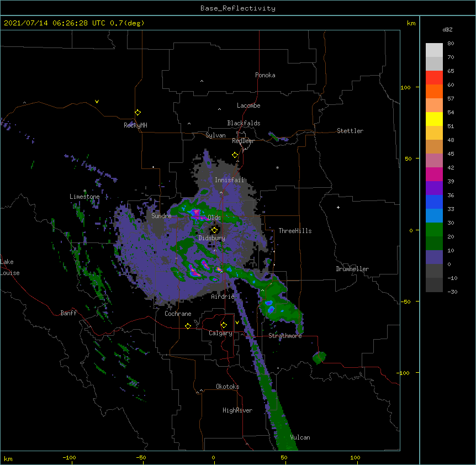Image resolution: width=476 pixels, height=465 pixels.
Task: Click the Lake Louise label
Action: point(10,267)
